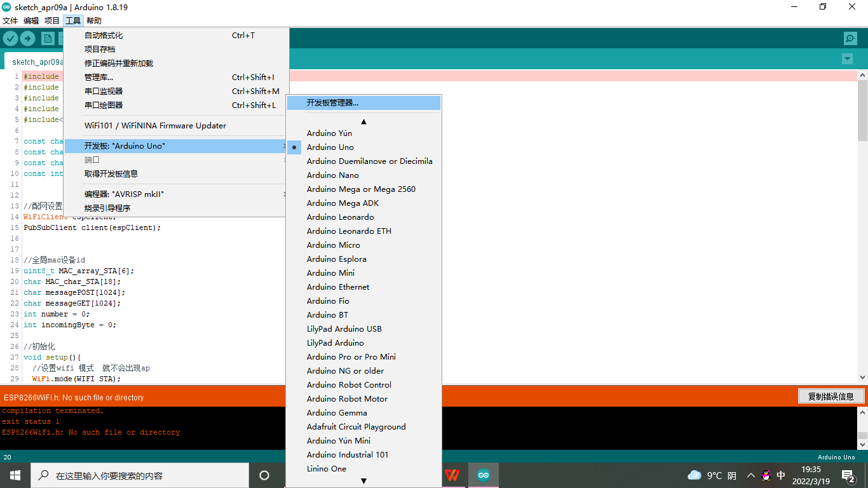The height and width of the screenshot is (488, 868).
Task: Open the tab options dropdown arrow
Action: coord(846,58)
